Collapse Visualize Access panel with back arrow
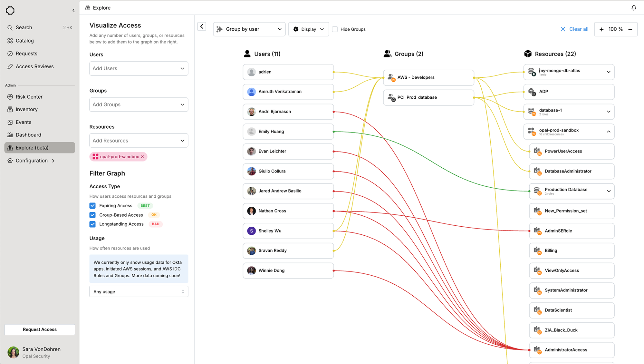 tap(202, 26)
